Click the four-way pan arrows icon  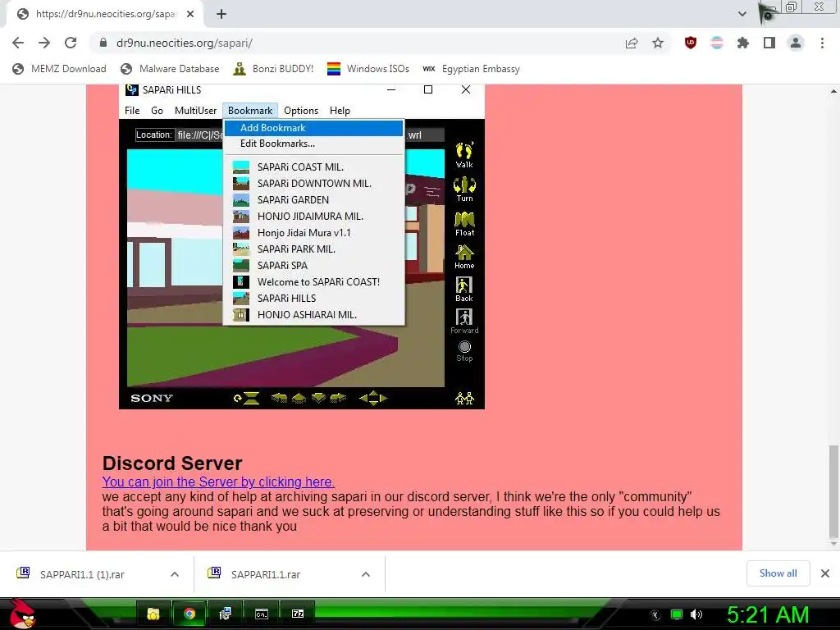tap(373, 398)
